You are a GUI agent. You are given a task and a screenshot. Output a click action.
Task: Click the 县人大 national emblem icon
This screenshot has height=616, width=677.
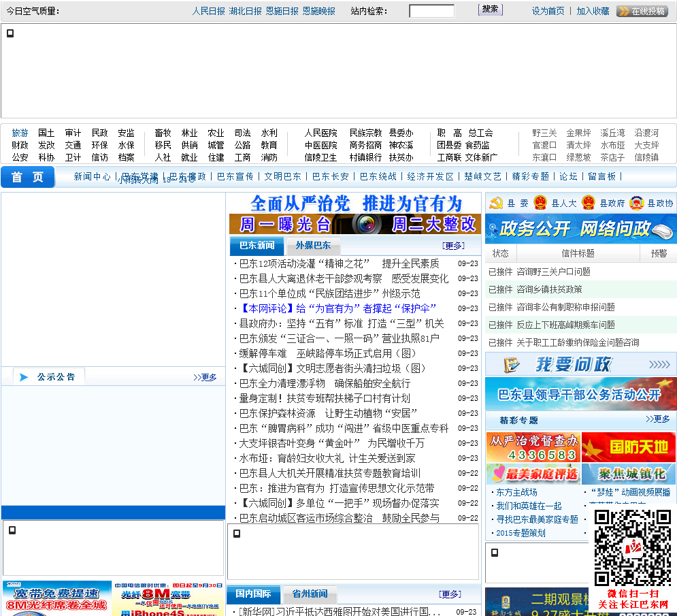tap(540, 203)
